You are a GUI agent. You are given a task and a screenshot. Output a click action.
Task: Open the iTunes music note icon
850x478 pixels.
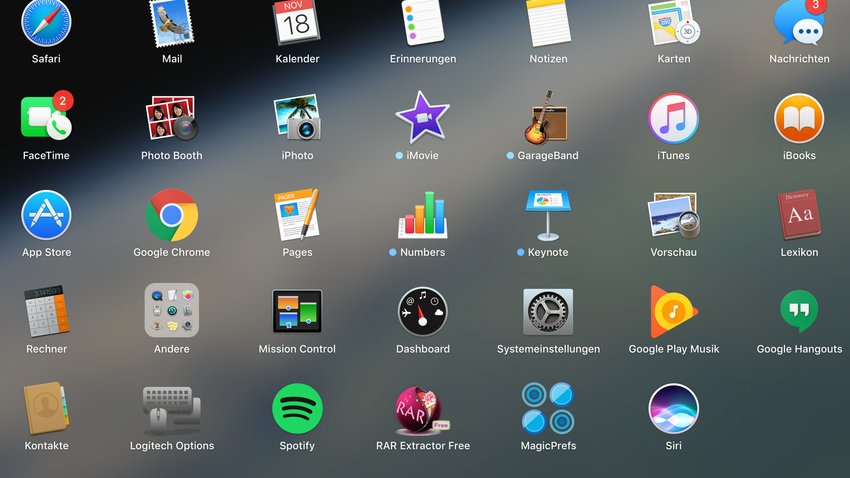pyautogui.click(x=674, y=118)
